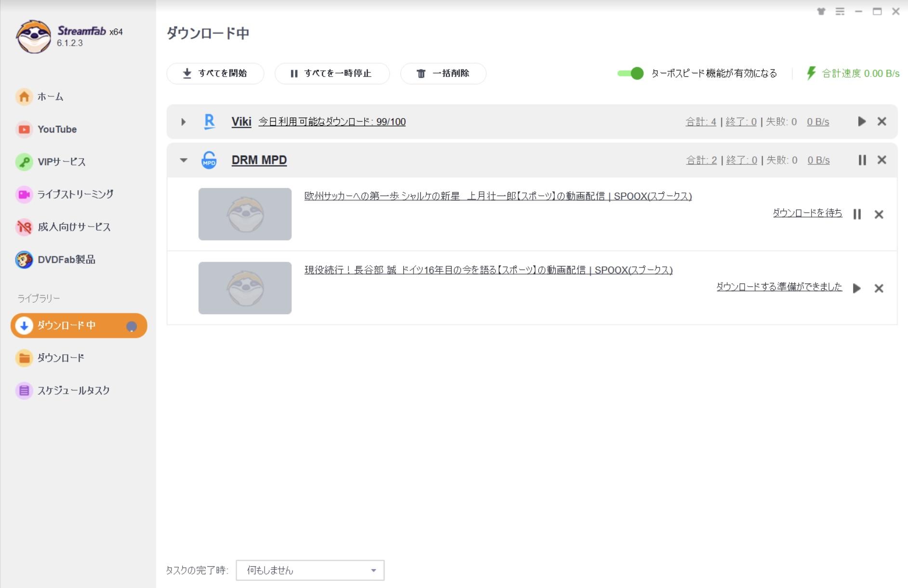Open 欧州サッカーへの第一歩 title link
The width and height of the screenshot is (908, 588).
click(x=498, y=196)
